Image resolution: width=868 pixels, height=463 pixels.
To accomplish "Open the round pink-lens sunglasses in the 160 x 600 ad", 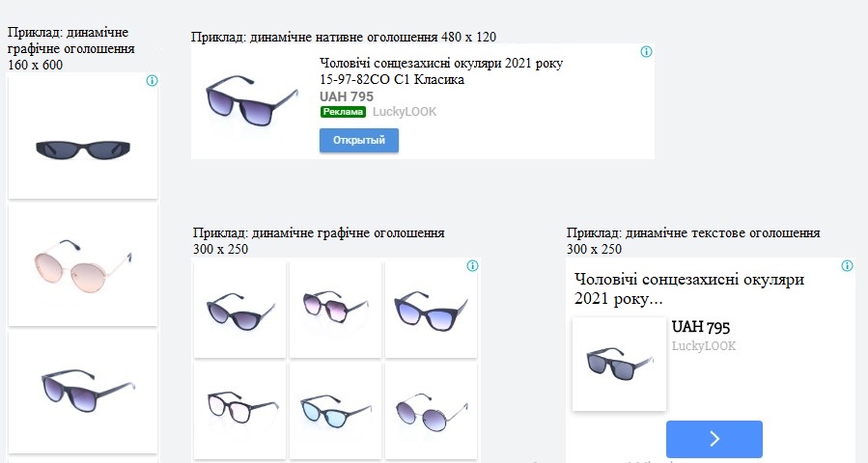I will 83,264.
